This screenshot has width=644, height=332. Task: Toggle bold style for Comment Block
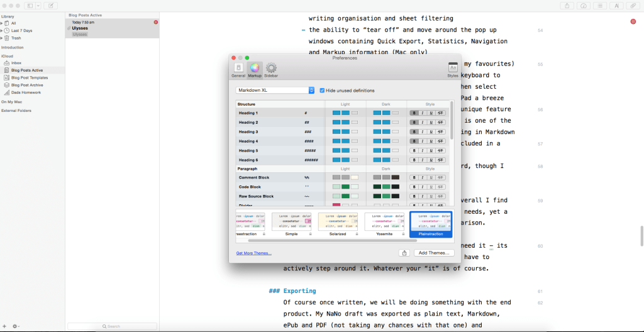pos(414,177)
